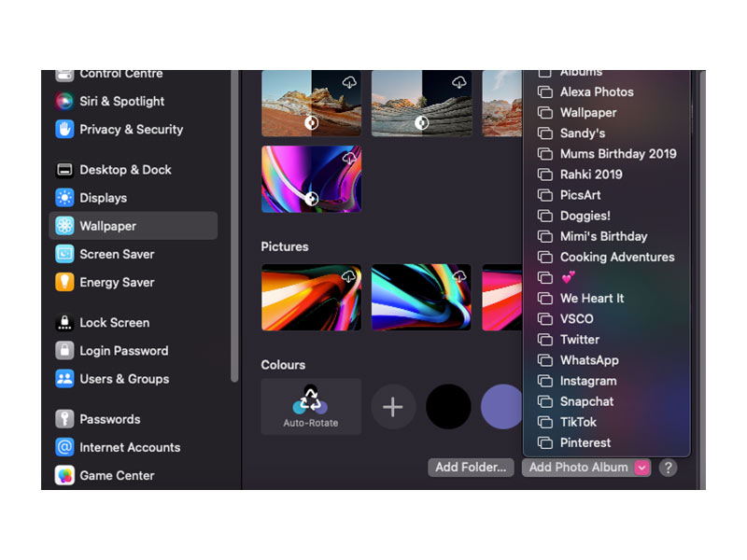Click the Add Folder... button
The height and width of the screenshot is (560, 747).
pyautogui.click(x=471, y=468)
